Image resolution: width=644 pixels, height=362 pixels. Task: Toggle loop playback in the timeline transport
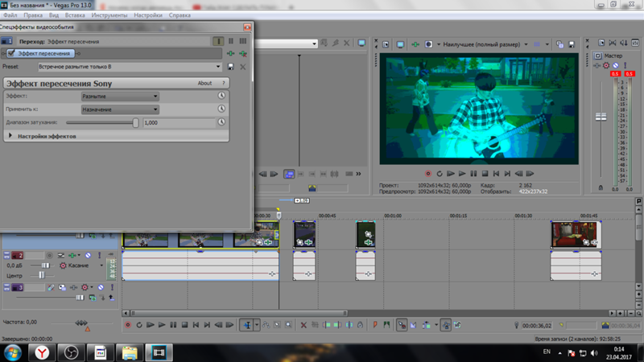pos(139,325)
